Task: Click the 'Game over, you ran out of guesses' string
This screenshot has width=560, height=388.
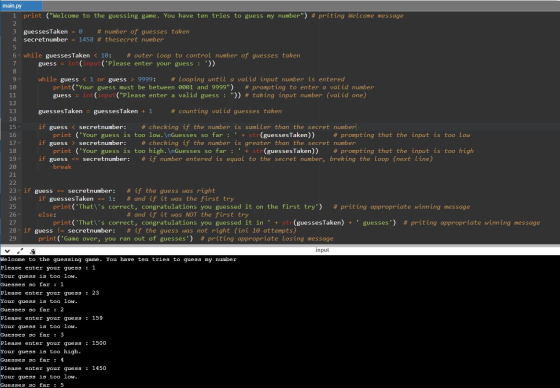Action: (125, 238)
